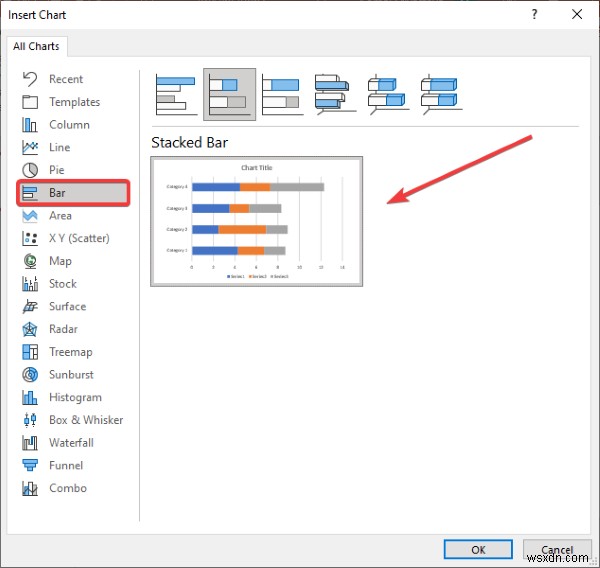Viewport: 600px width, 568px height.
Task: Select the Sunburst label in list
Action: coord(71,375)
